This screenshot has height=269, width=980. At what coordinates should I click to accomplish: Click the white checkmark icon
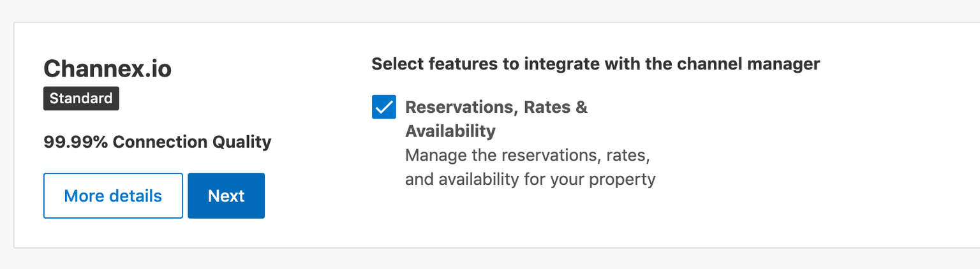[384, 107]
